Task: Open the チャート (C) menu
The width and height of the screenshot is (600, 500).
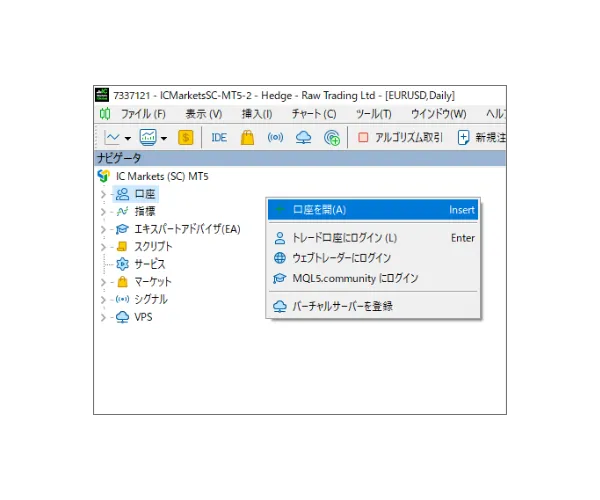Action: pyautogui.click(x=314, y=114)
